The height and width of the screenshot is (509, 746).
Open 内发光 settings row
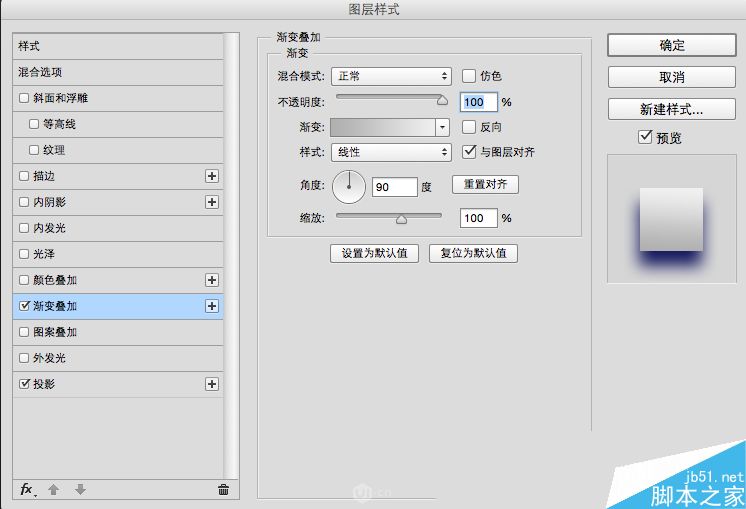[x=118, y=228]
